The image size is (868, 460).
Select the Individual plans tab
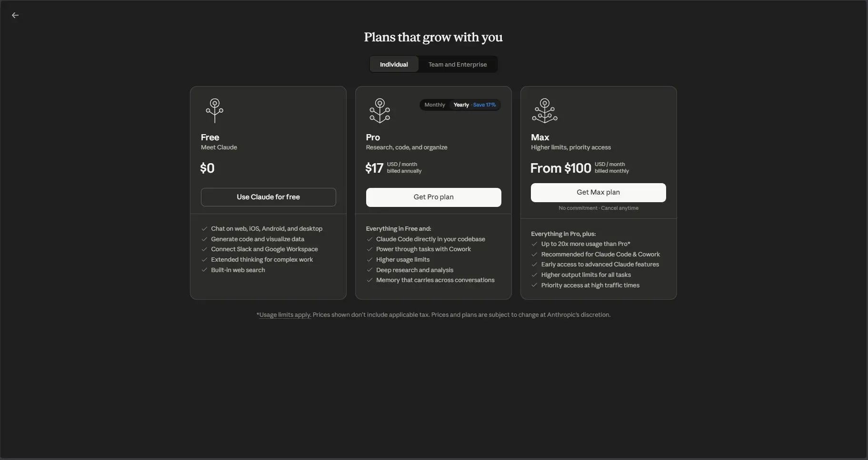coord(394,64)
